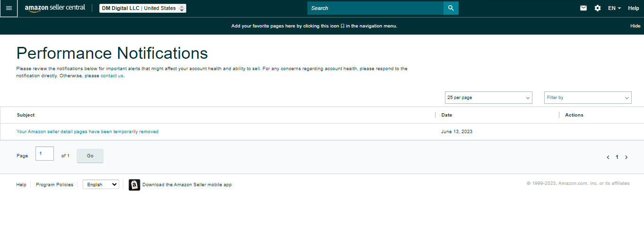Viewport: 644px width, 244px height.
Task: Open the hamburger navigation menu
Action: tap(9, 8)
